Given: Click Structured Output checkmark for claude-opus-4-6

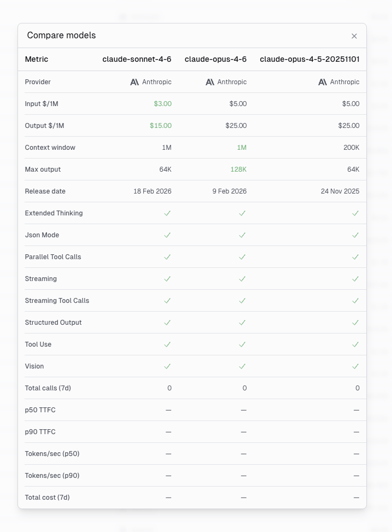Looking at the screenshot, I should point(242,323).
